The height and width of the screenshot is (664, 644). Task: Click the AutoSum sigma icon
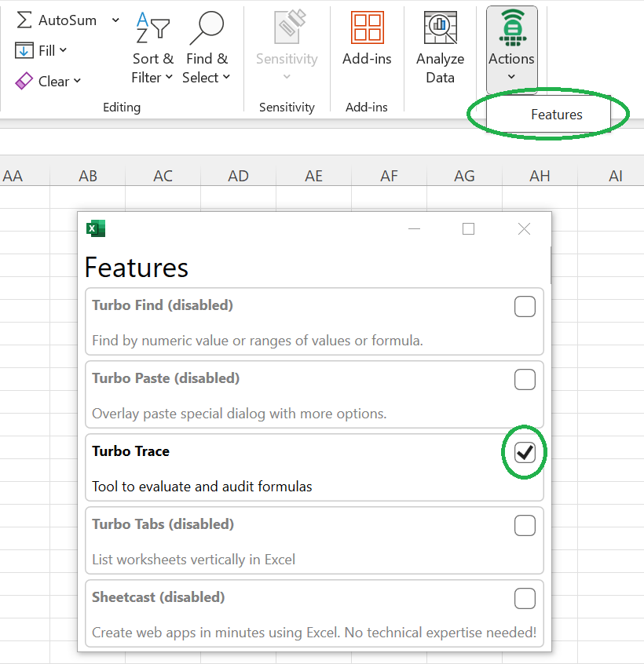pyautogui.click(x=24, y=20)
